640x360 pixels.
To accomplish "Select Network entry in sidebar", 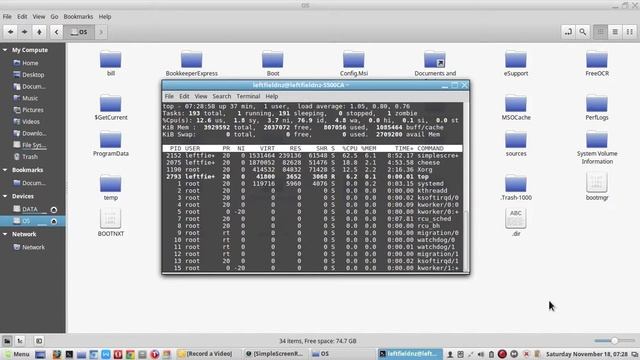I will (33, 247).
